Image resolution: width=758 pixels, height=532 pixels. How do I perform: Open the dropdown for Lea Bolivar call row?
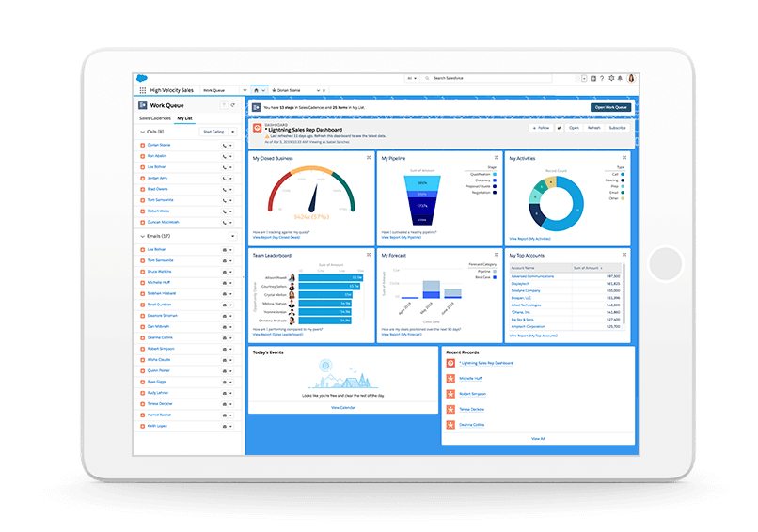(231, 167)
